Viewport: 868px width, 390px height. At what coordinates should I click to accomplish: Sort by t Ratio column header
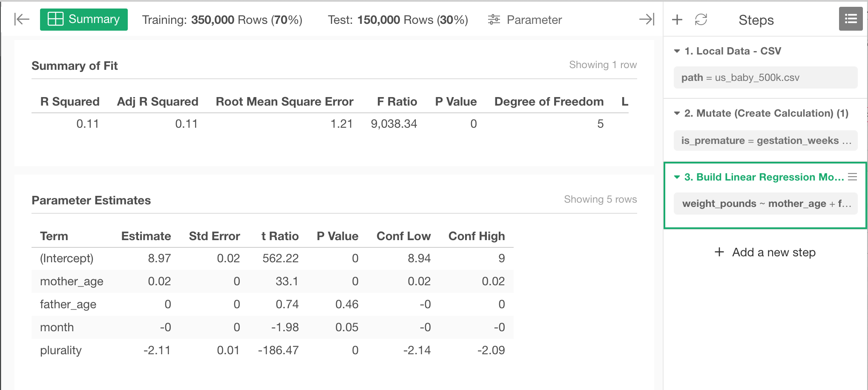[280, 236]
